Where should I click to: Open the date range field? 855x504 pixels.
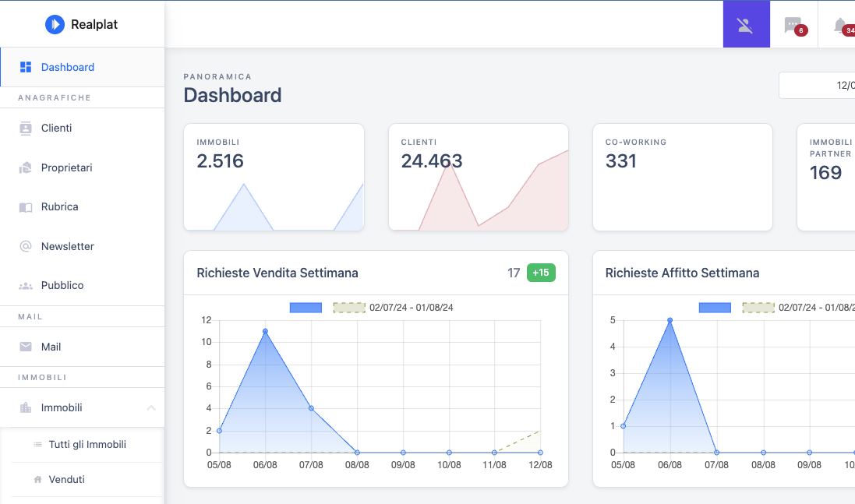click(817, 85)
